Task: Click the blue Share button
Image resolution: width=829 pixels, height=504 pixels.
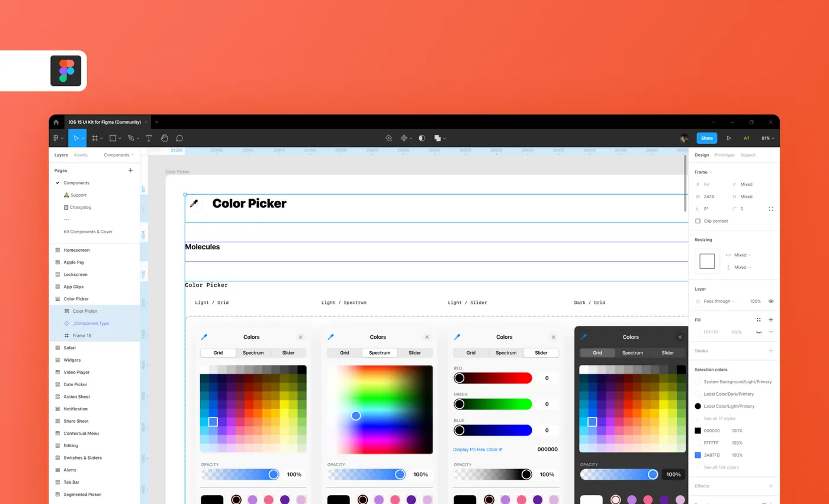Action: coord(707,138)
